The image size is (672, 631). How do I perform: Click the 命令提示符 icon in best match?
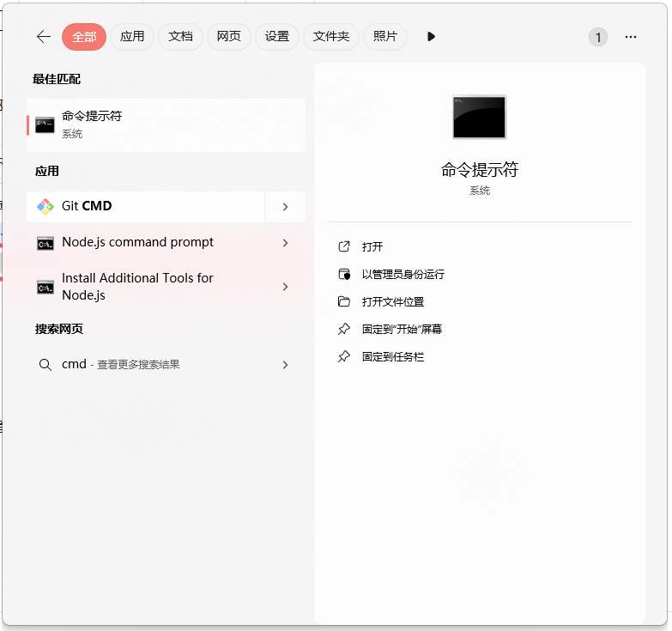click(x=45, y=124)
